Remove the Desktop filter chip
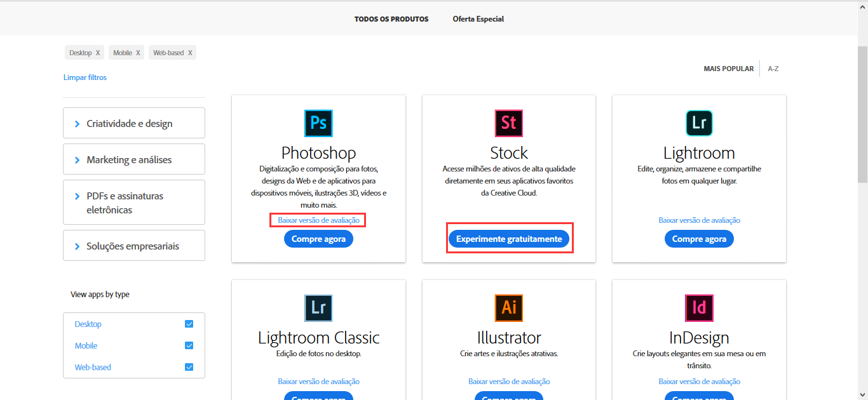This screenshot has width=868, height=400. [98, 52]
